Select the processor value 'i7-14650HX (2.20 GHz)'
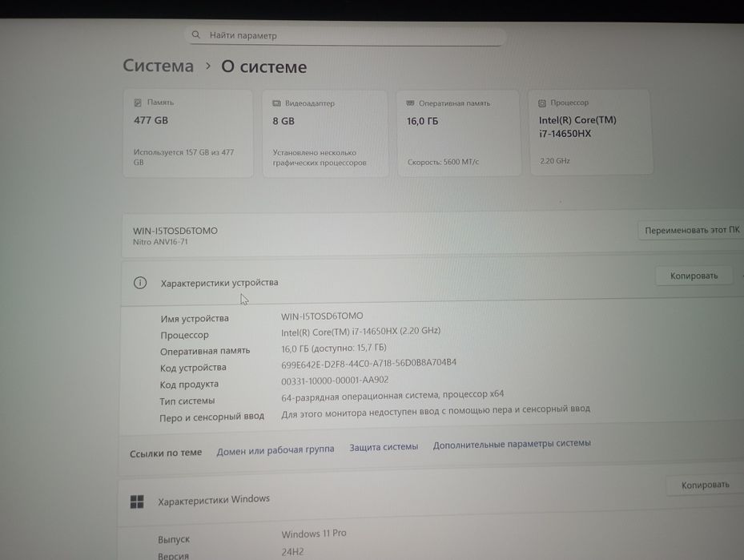744x560 pixels. 360,331
